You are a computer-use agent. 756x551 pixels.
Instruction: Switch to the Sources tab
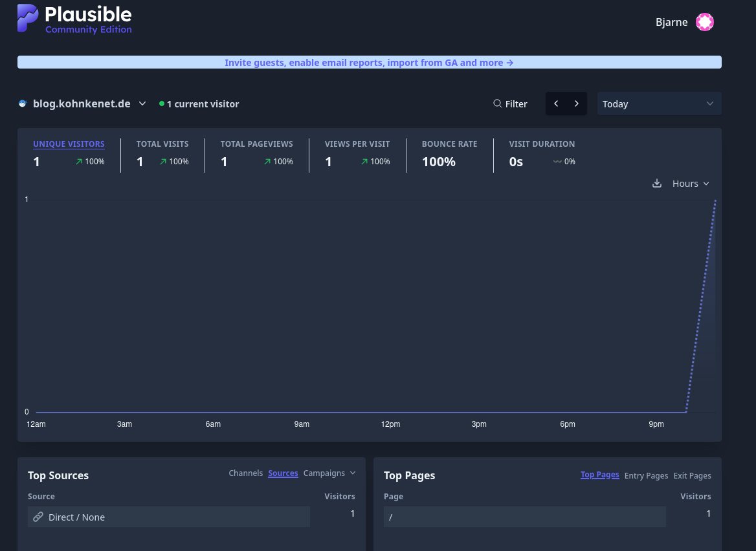point(283,473)
